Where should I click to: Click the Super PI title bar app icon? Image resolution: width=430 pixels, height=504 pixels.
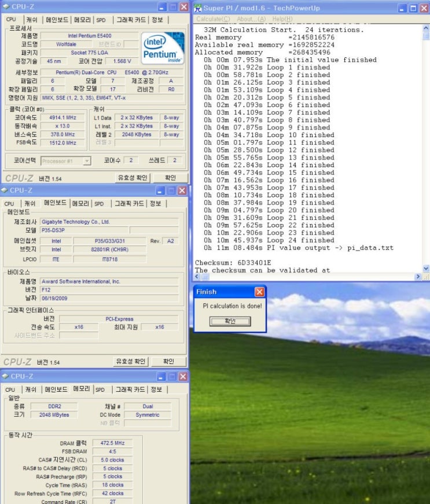coord(198,8)
